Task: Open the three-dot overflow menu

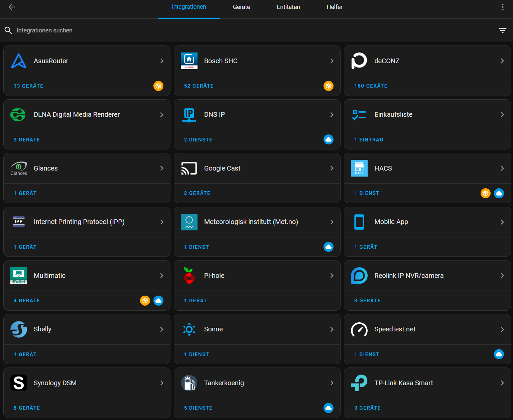Action: coord(503,7)
